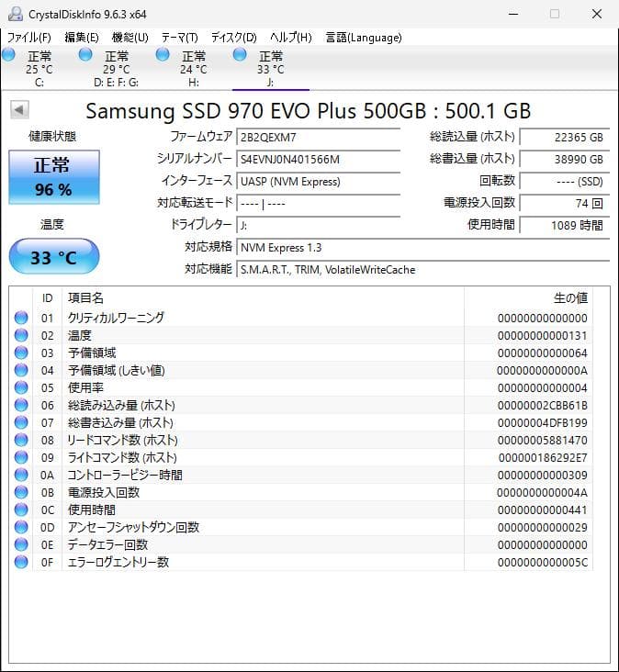619x672 pixels.
Task: Click status icon for 01 クリティカルワーニング
Action: [21, 318]
